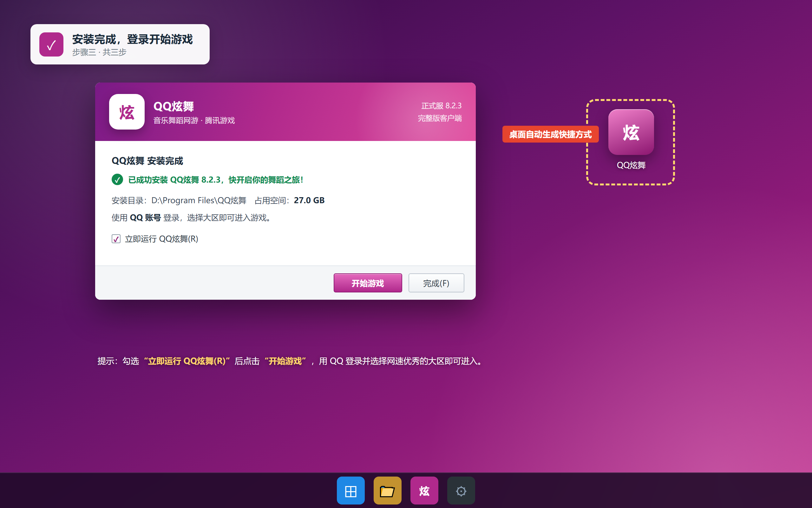Click the QQ炫舞 title in installer header
Viewport: 812px width, 508px height.
pyautogui.click(x=174, y=106)
